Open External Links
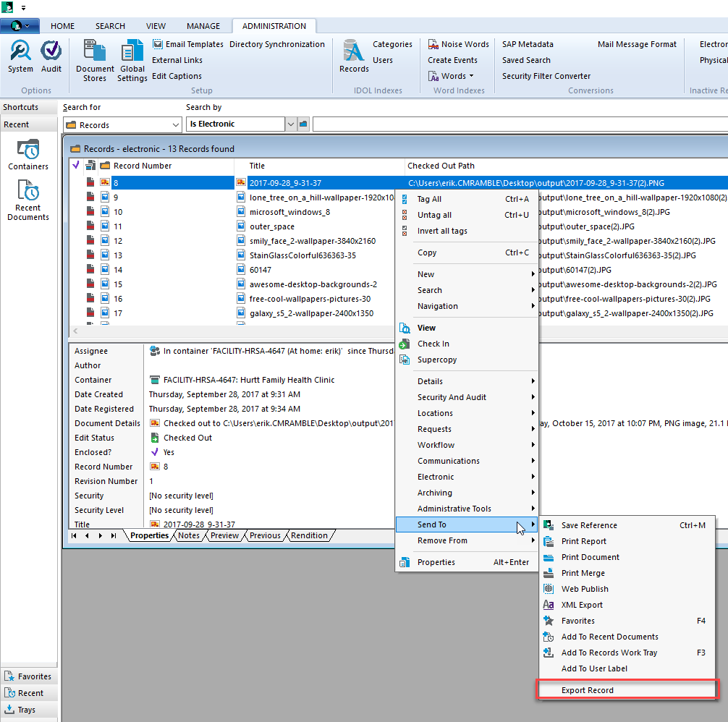Screen dimensions: 728x722 pyautogui.click(x=177, y=60)
